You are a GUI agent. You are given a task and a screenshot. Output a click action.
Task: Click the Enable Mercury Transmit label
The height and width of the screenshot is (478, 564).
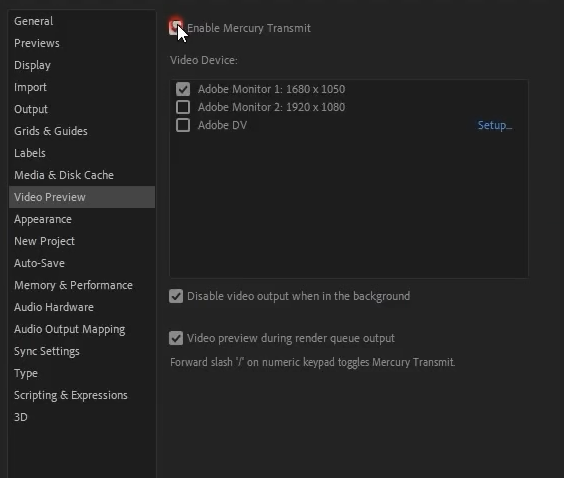tap(249, 28)
